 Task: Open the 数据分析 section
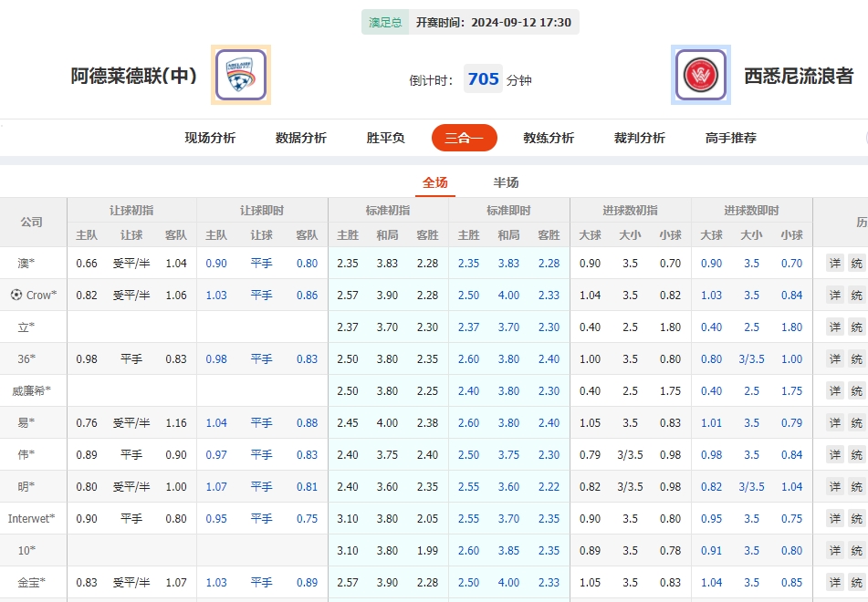(x=298, y=138)
